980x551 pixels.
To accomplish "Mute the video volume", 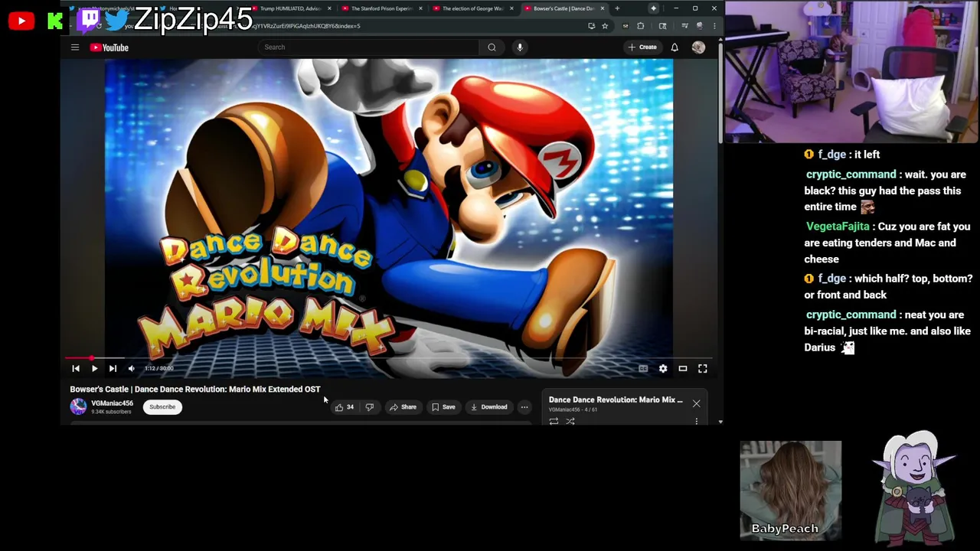I will 132,369.
